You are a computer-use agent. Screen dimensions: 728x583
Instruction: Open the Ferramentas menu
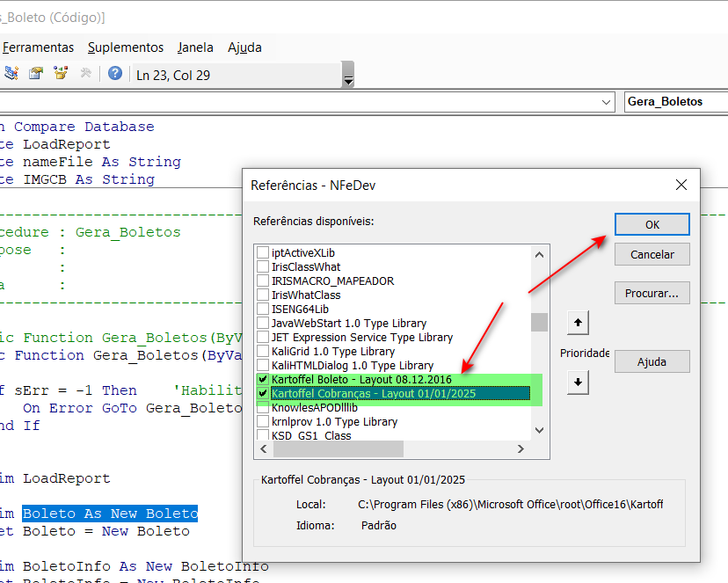pos(38,47)
